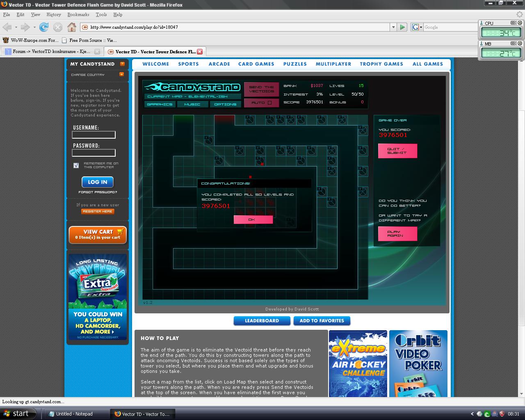Click the LEADERBOARD button
This screenshot has height=420, width=525.
(262, 321)
